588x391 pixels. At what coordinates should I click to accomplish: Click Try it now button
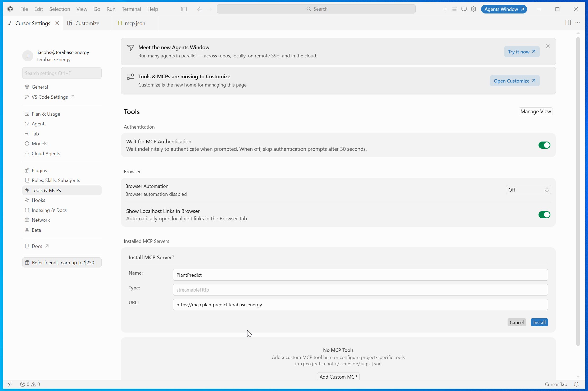pos(522,52)
